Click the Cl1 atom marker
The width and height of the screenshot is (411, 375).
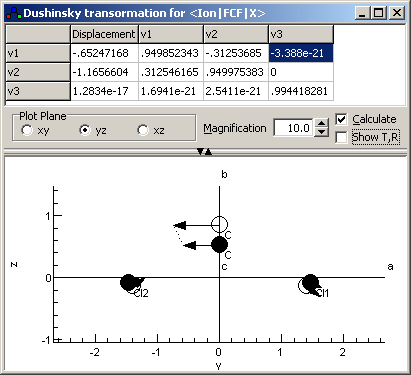pos(311,283)
